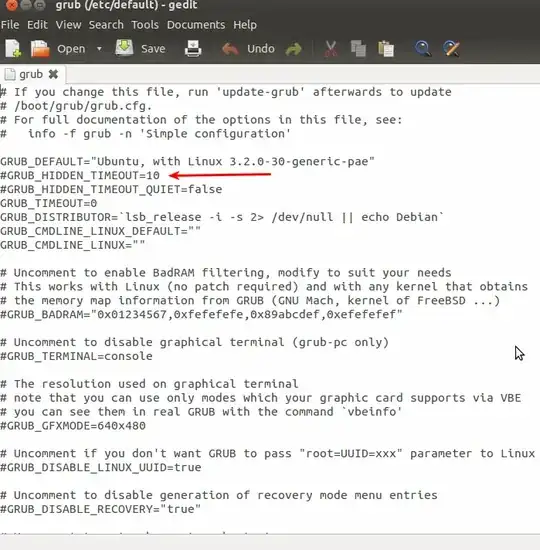Cut selection with the scissors icon
Image resolution: width=540 pixels, height=550 pixels.
pos(330,48)
